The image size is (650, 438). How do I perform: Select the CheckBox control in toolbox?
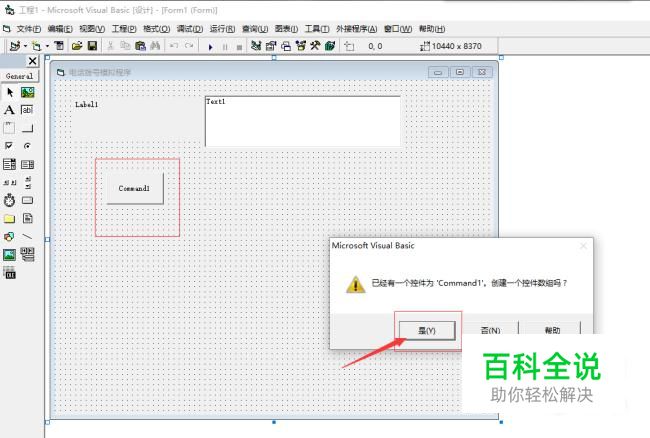(10, 146)
